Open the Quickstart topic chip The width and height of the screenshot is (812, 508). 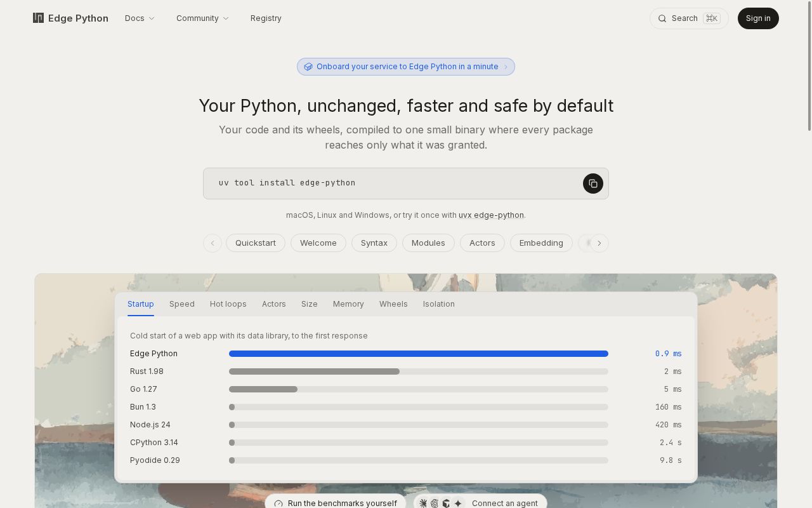coord(256,243)
